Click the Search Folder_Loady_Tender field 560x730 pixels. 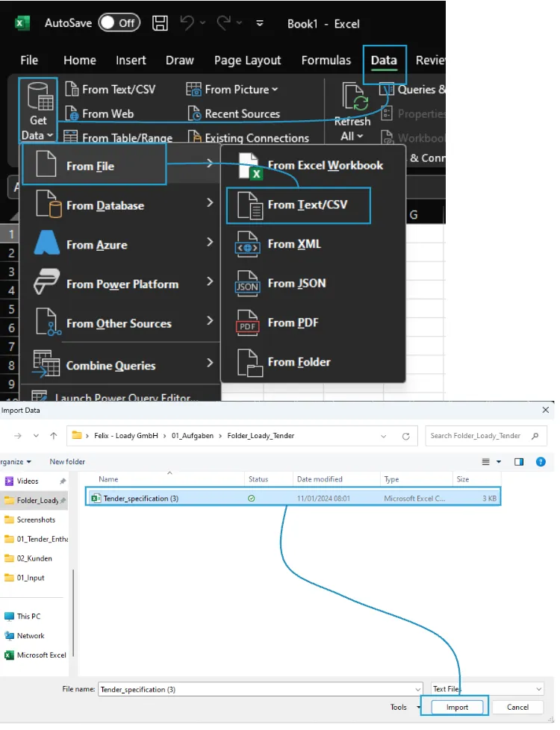[x=486, y=436]
